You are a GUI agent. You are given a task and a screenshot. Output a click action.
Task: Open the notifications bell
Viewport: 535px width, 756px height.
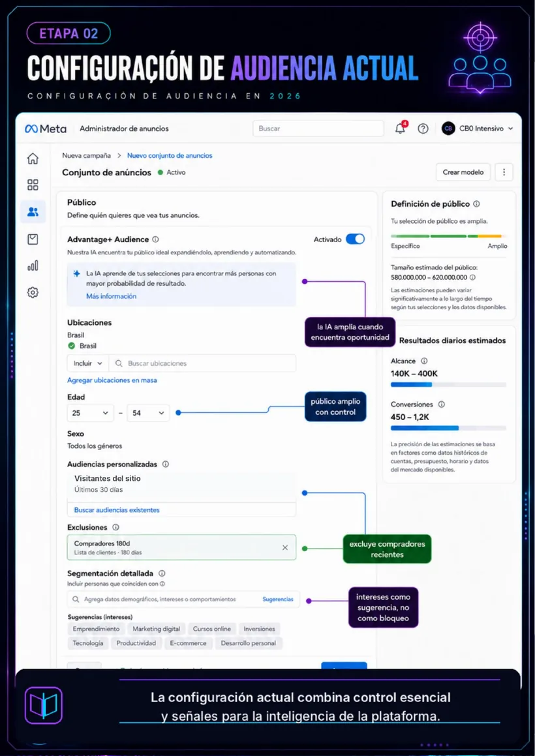[400, 129]
